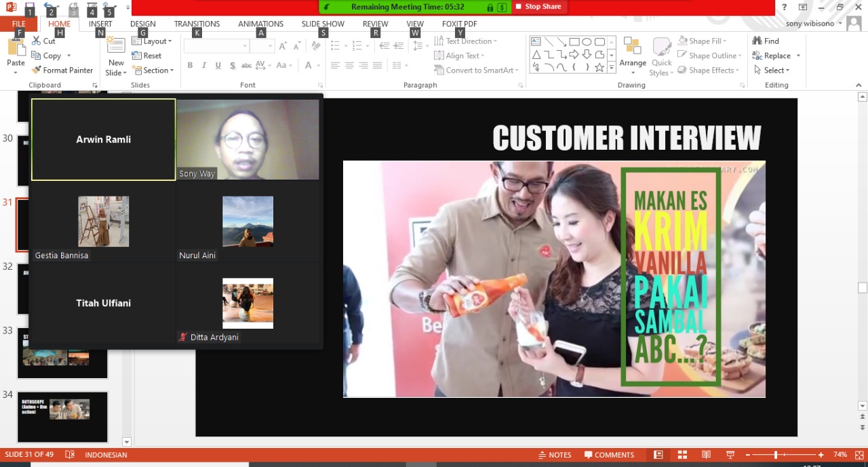Viewport: 868px width, 467px height.
Task: Open the font size combo box
Action: pos(262,46)
